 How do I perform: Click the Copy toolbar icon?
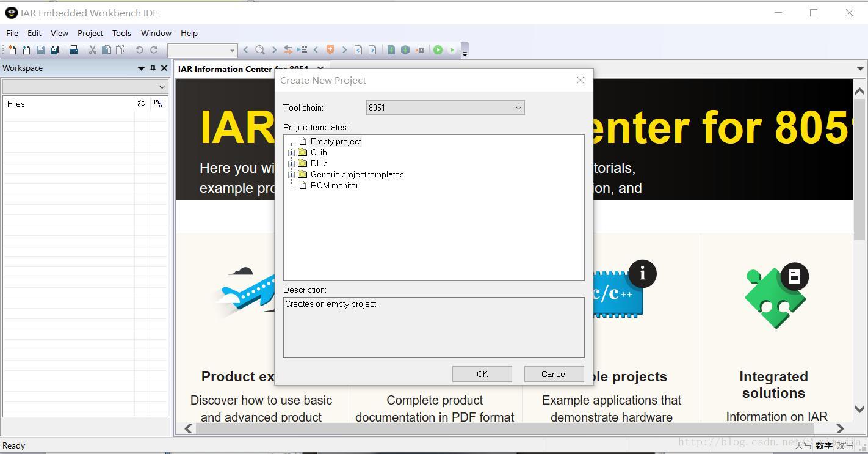pos(106,50)
